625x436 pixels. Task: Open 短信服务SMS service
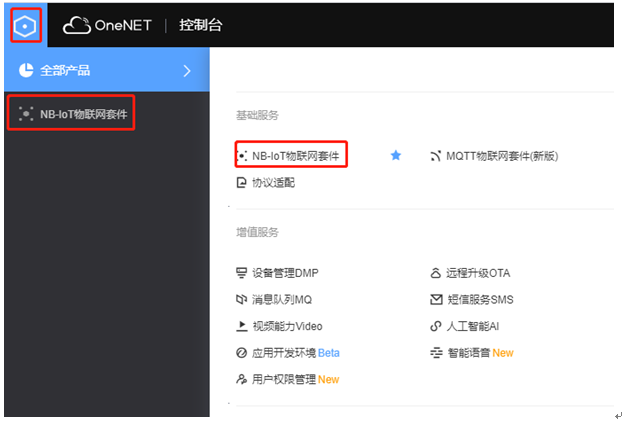coord(480,299)
